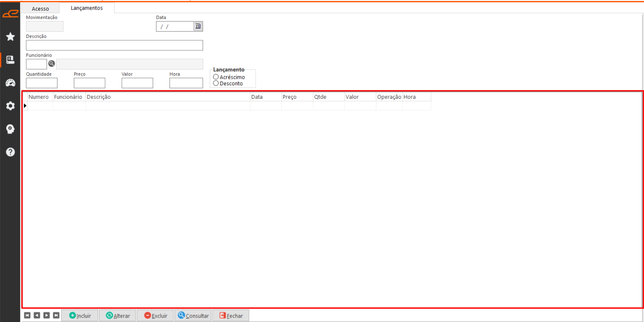Select the Desconto radio option

pos(216,83)
